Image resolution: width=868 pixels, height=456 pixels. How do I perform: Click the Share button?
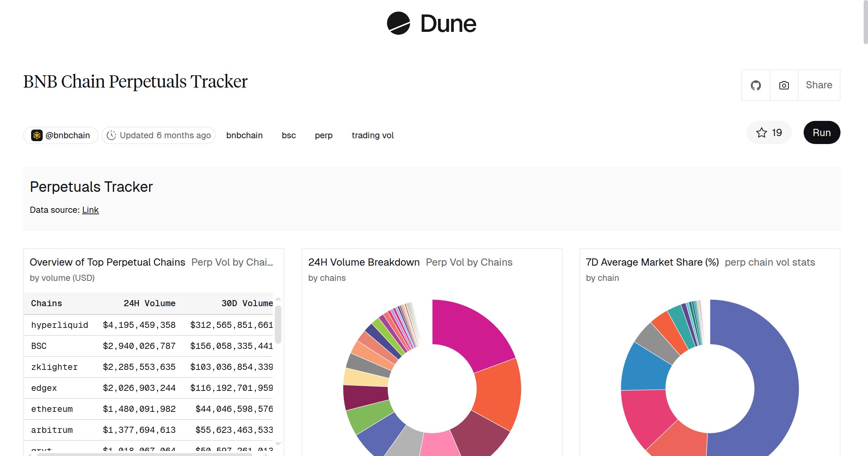(x=819, y=85)
